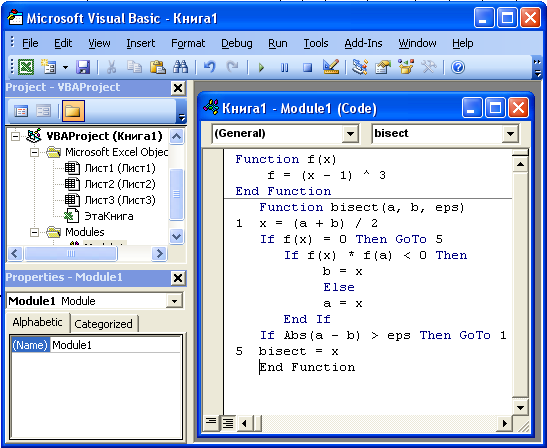Open toolbar options chevron at right end
The height and width of the screenshot is (448, 547).
pos(537,68)
